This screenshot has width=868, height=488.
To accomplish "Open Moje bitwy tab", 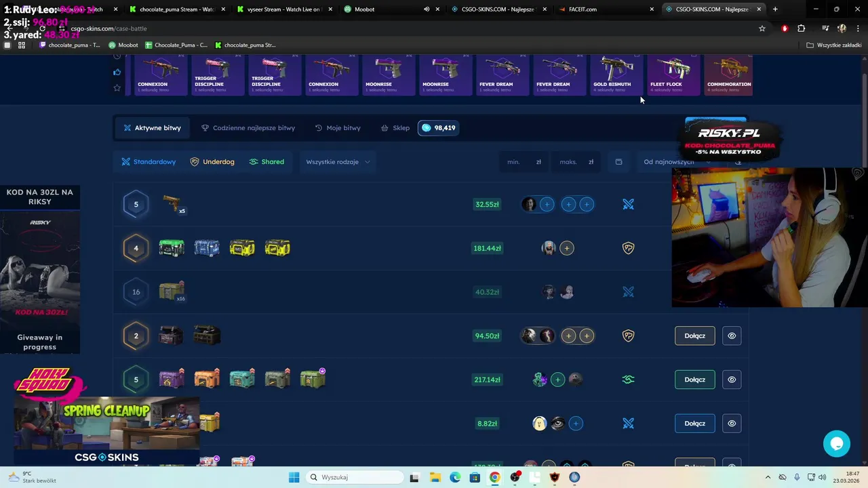I will 338,127.
